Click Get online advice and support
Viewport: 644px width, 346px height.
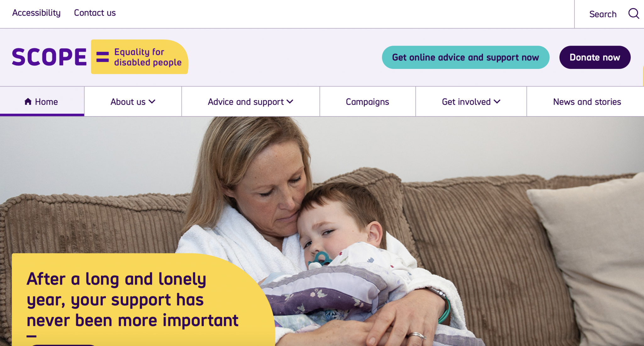click(465, 57)
